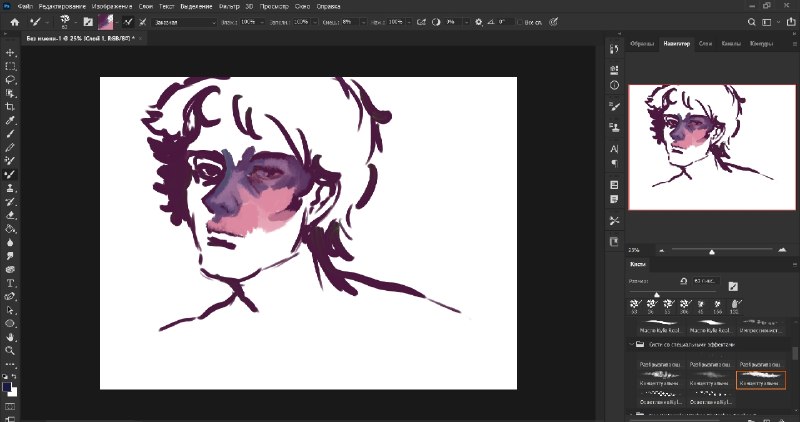This screenshot has height=422, width=800.
Task: Open the brush preset picker dropdown arrow
Action: point(75,22)
